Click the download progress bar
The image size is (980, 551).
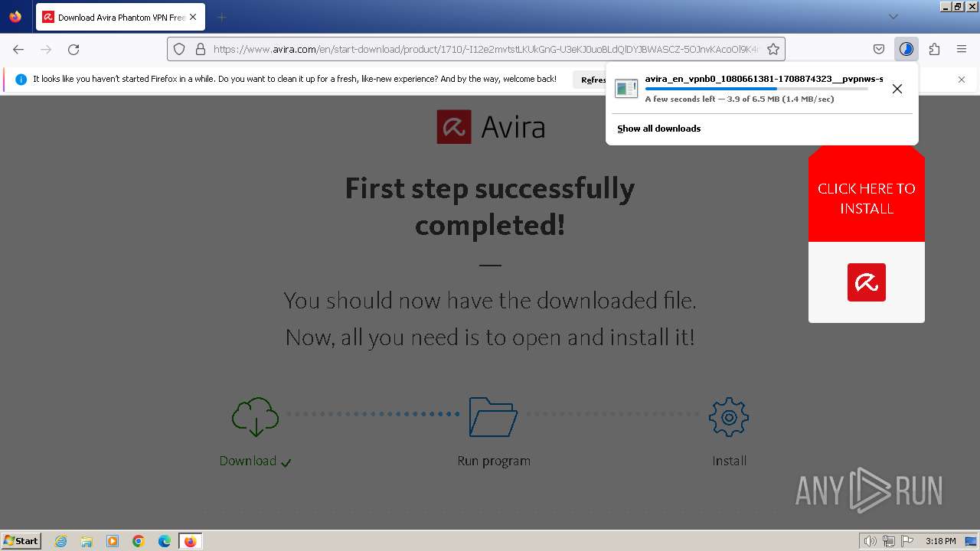(x=756, y=89)
